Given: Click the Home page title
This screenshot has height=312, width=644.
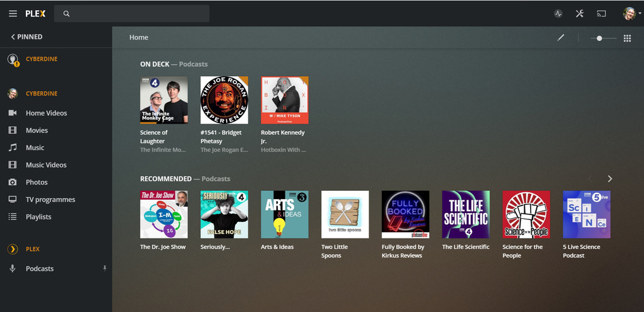Looking at the screenshot, I should point(139,37).
